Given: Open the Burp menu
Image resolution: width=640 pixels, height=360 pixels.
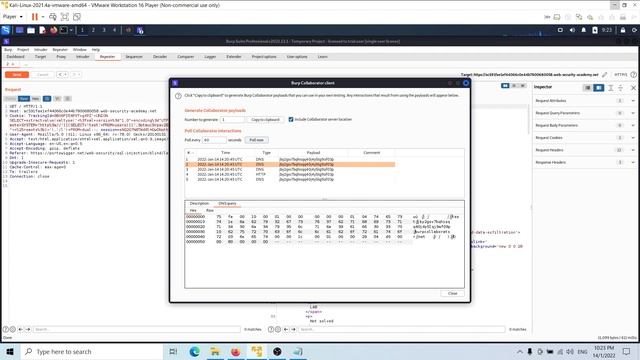Looking at the screenshot, I should [8, 49].
